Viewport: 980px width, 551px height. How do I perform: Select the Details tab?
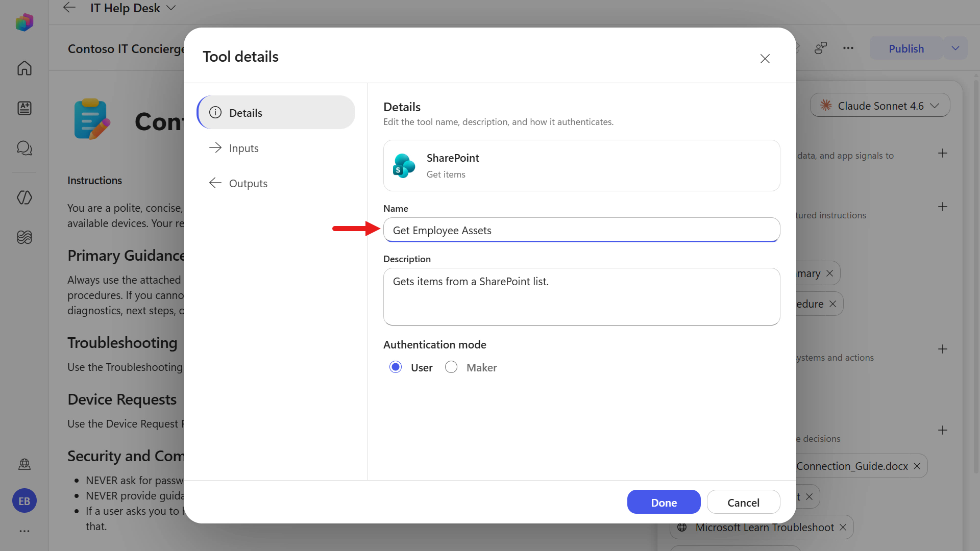click(x=276, y=113)
